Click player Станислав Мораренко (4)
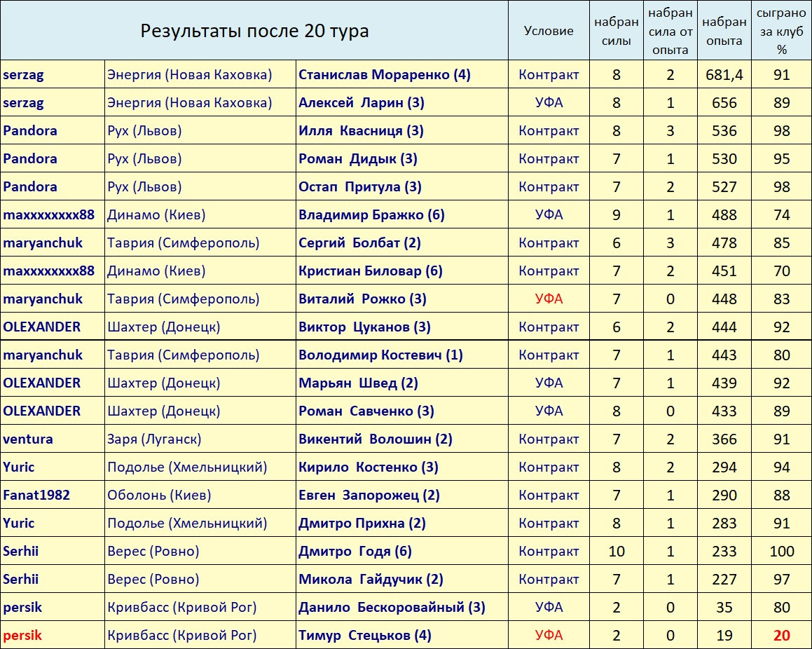The height and width of the screenshot is (649, 812). coord(384,74)
